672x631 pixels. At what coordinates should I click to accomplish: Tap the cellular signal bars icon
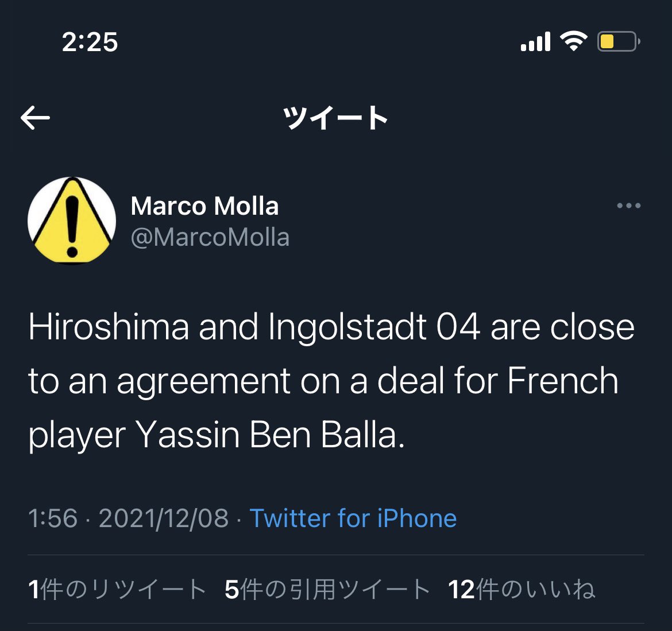pos(535,42)
